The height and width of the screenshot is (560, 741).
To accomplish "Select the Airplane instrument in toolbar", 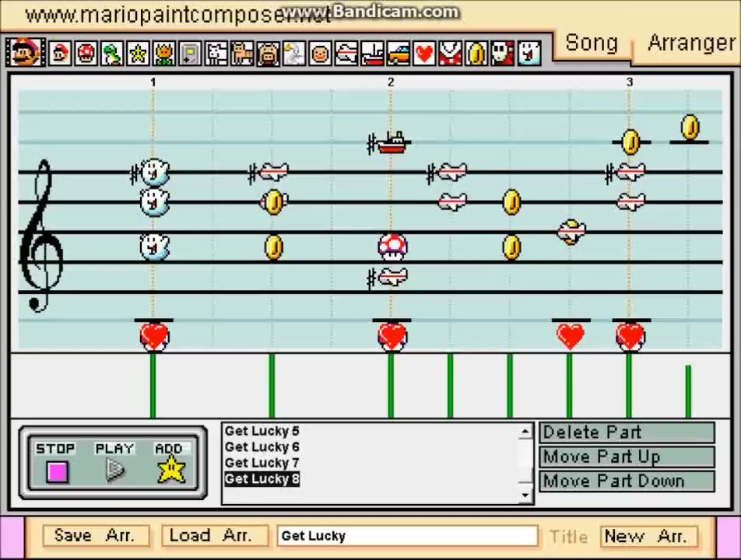I will point(346,53).
